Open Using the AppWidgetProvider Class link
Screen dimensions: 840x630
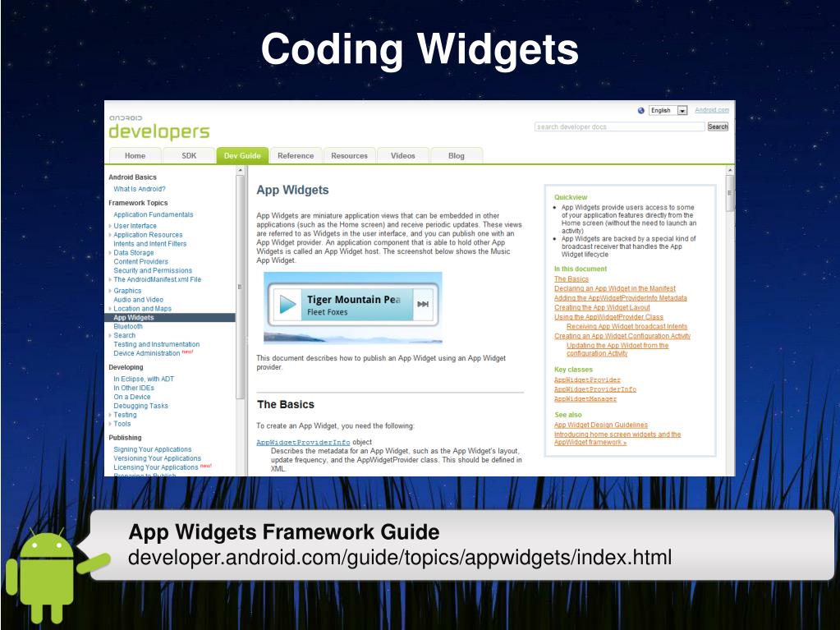(608, 318)
